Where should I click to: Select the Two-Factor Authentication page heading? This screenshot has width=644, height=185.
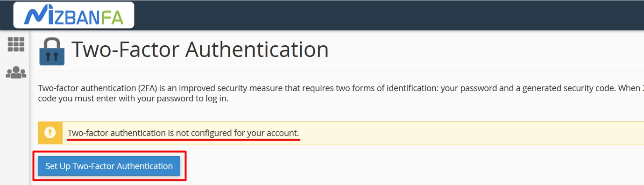tap(200, 50)
